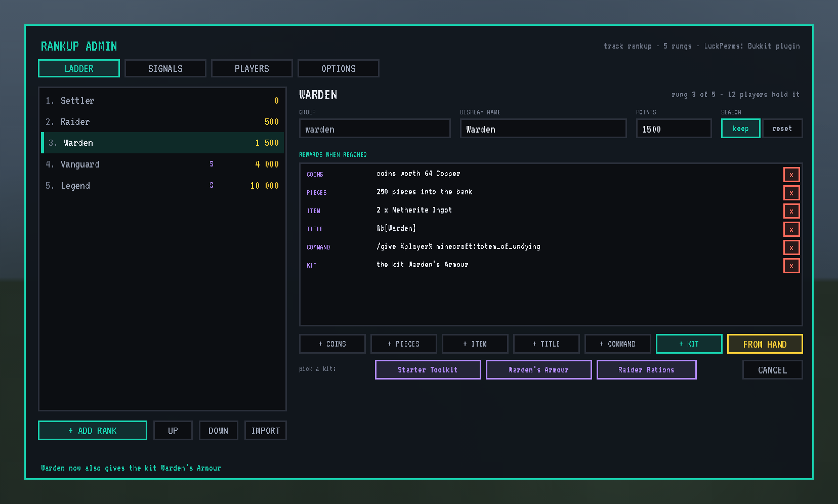Remove the PIECES reward with its x button
Image resolution: width=838 pixels, height=504 pixels.
(x=791, y=193)
